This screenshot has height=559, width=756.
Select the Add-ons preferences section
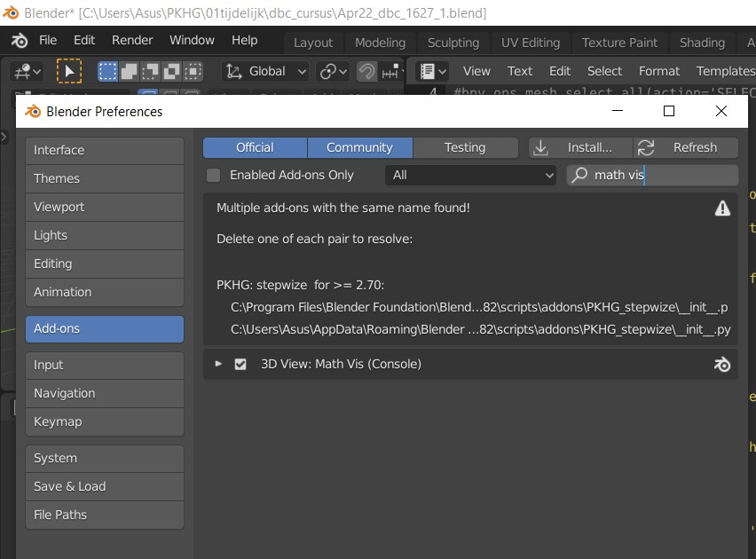coord(105,329)
